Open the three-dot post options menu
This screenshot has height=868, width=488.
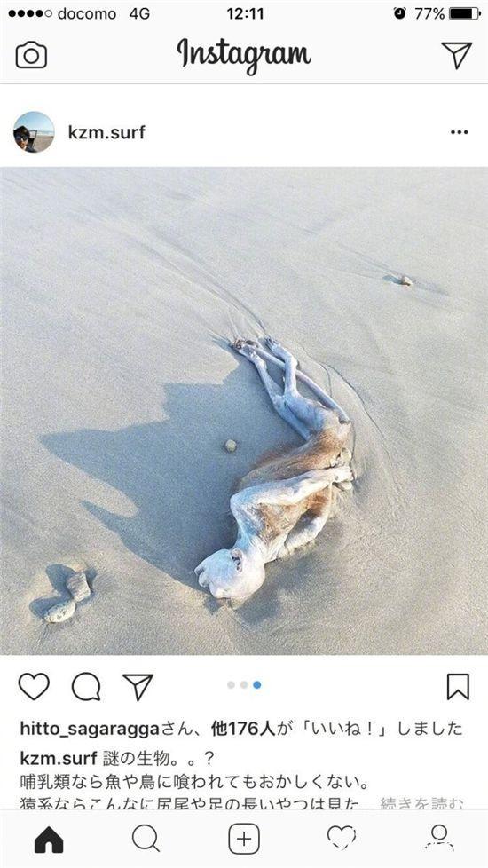[x=460, y=132]
